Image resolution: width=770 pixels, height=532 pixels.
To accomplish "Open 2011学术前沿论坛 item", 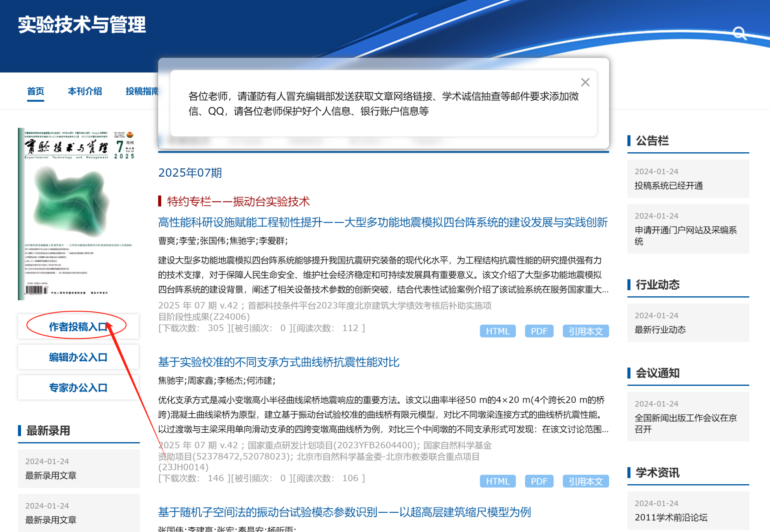I will click(671, 517).
